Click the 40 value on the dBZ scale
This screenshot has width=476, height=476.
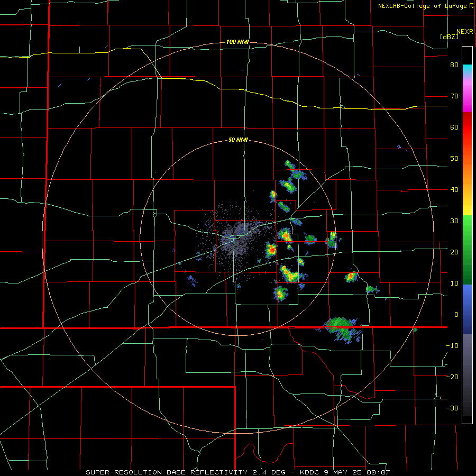454,189
